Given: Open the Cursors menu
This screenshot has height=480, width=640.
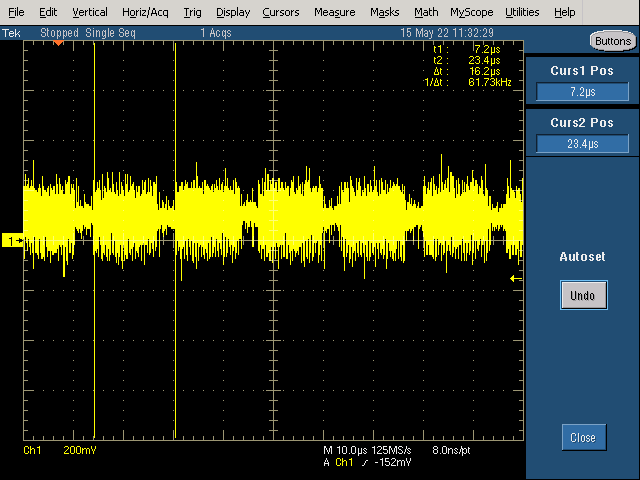Looking at the screenshot, I should [x=281, y=12].
